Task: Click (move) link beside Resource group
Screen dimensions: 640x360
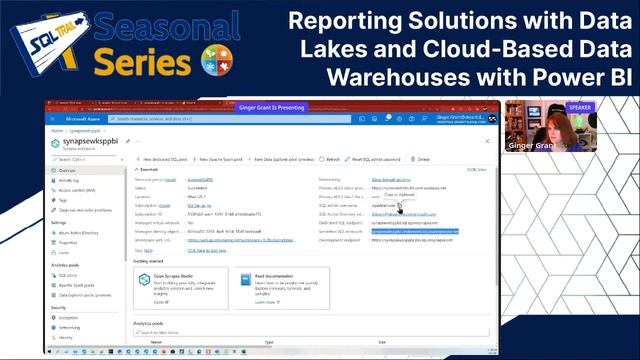Action: pos(170,180)
